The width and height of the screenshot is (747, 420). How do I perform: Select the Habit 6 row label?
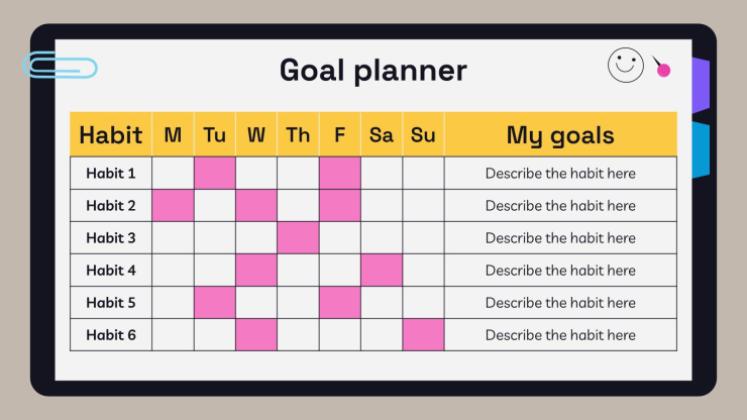[x=111, y=335]
